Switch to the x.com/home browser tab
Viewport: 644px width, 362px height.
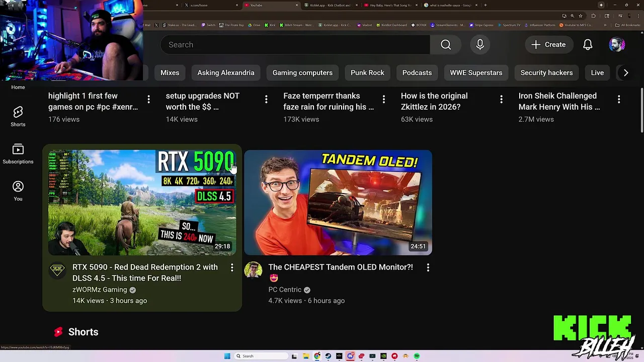click(x=210, y=5)
